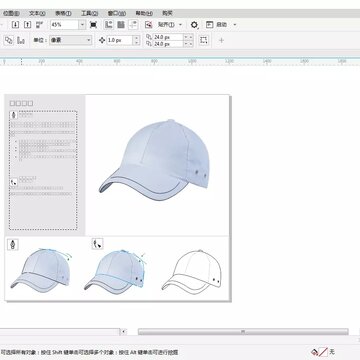
Task: Click the lower duplicate distance spinner
Action: coord(188,44)
